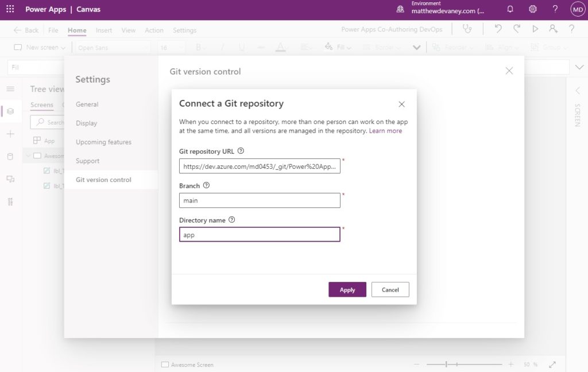Preview the app with play icon

click(x=535, y=29)
